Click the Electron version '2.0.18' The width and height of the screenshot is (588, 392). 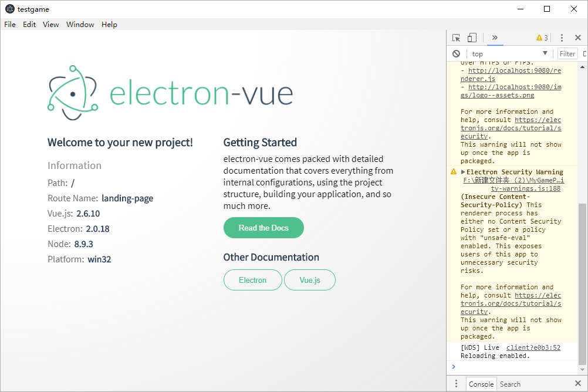click(x=97, y=229)
